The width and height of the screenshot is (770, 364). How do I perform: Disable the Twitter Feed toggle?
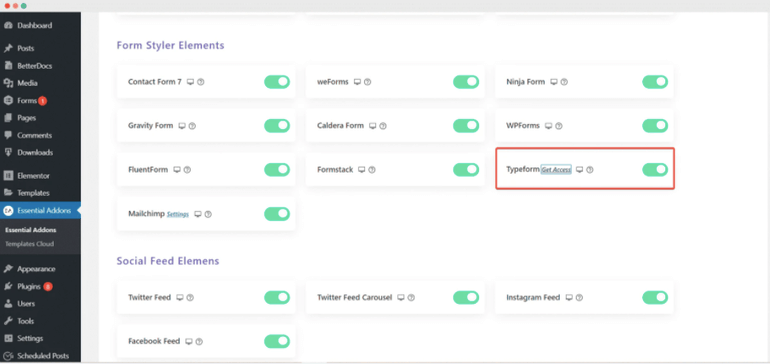click(277, 298)
